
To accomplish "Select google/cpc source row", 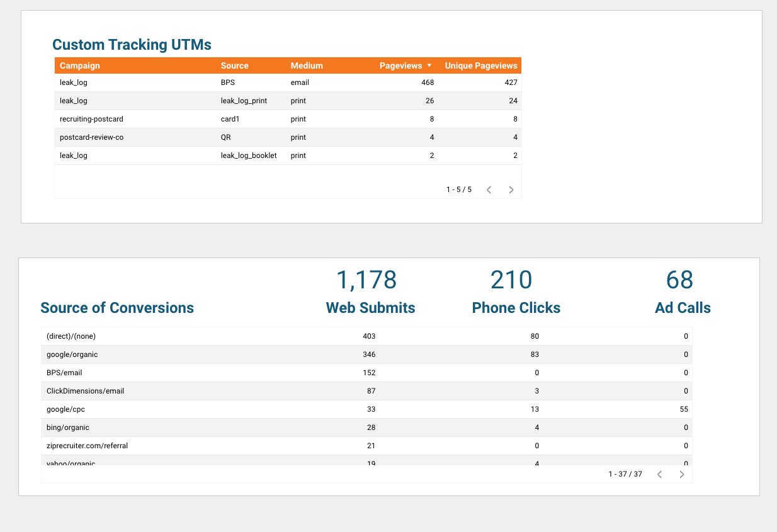I will (366, 409).
